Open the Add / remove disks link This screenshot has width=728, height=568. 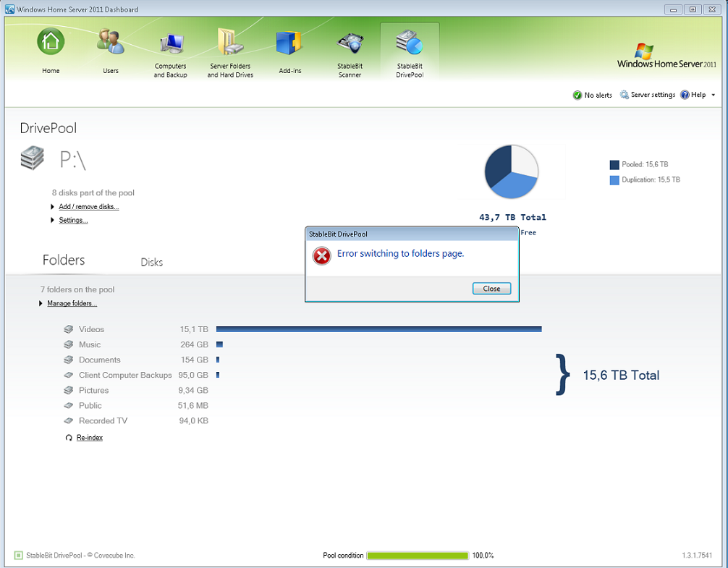89,206
